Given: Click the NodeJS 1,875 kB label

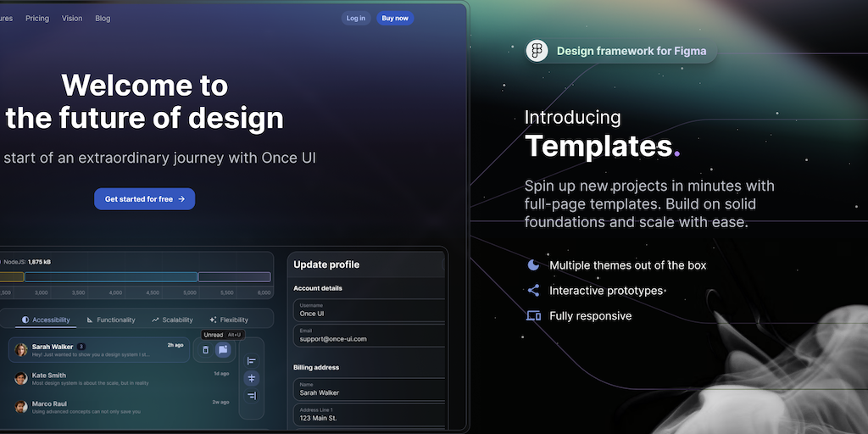Looking at the screenshot, I should click(x=26, y=262).
